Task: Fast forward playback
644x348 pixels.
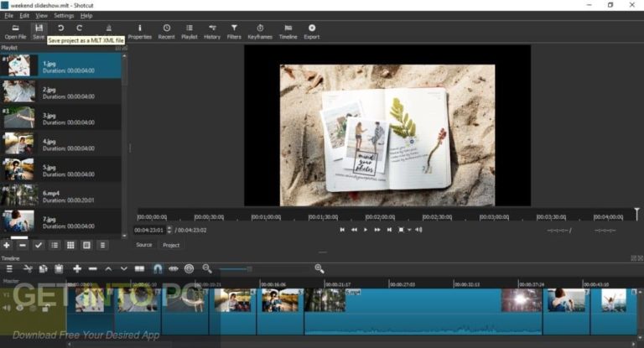Action: tap(377, 230)
